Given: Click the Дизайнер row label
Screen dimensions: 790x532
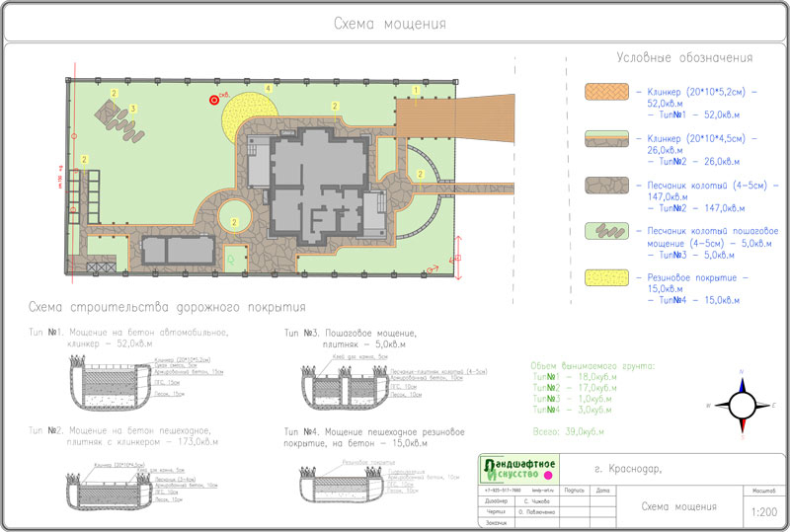Looking at the screenshot, I should coord(496,501).
